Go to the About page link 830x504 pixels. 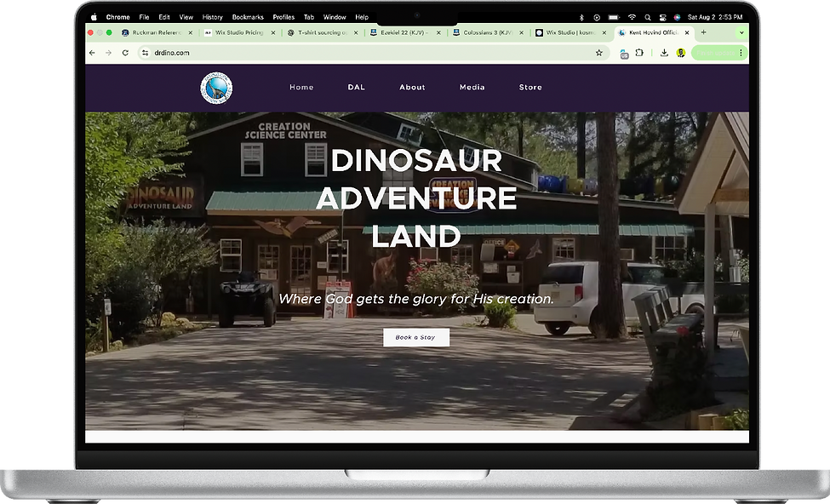(x=412, y=88)
